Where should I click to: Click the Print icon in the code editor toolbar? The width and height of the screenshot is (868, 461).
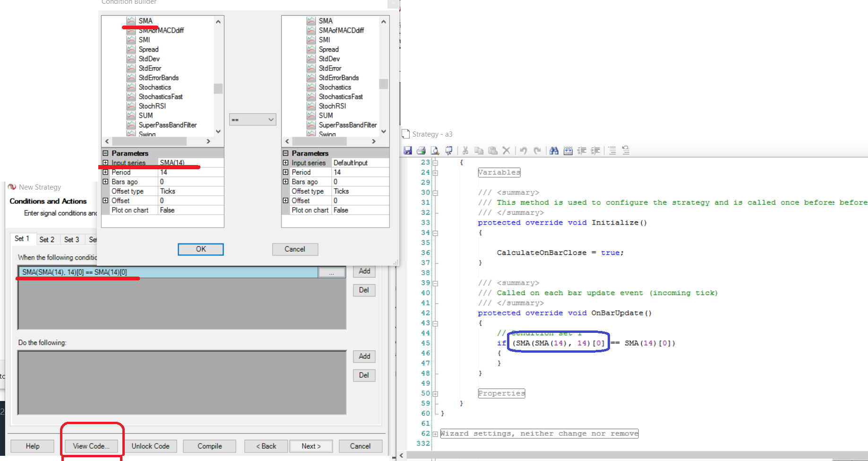(x=421, y=150)
